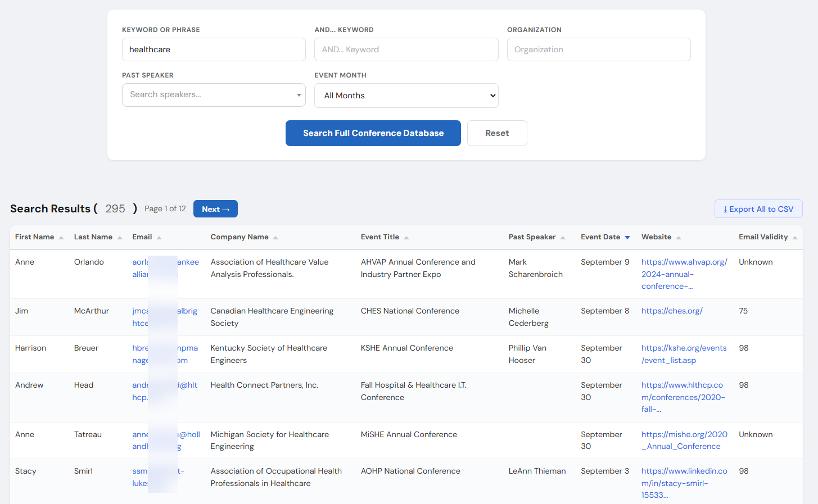Click the '295' results count

(x=115, y=208)
